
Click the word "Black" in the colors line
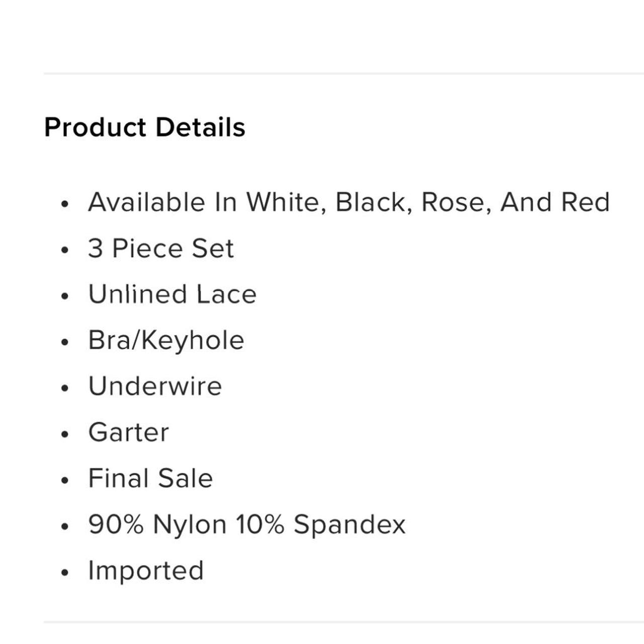click(x=370, y=202)
